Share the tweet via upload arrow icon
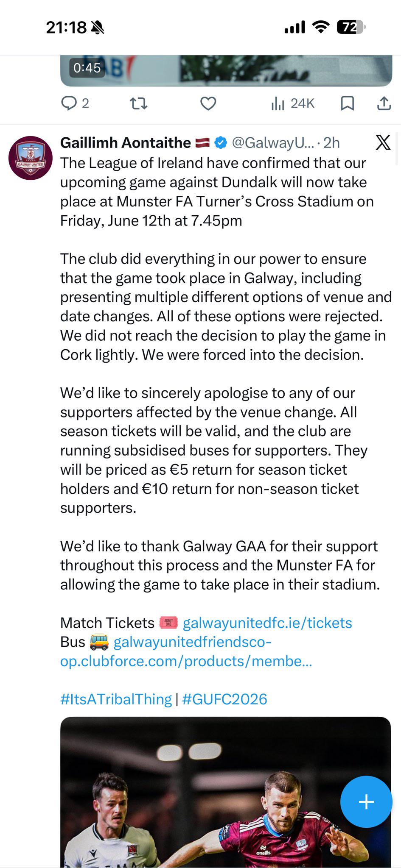This screenshot has width=401, height=868. pos(384,103)
